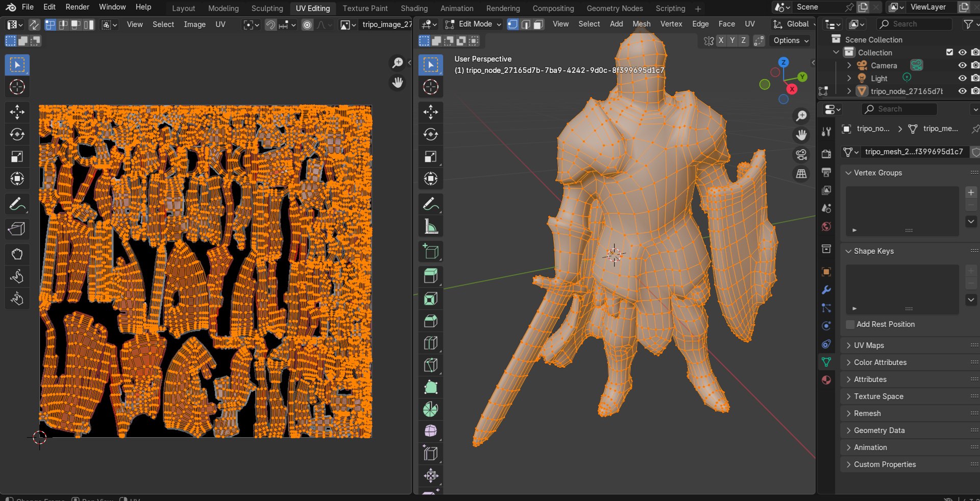Select the Knife tool
This screenshot has height=501, width=980.
430,365
